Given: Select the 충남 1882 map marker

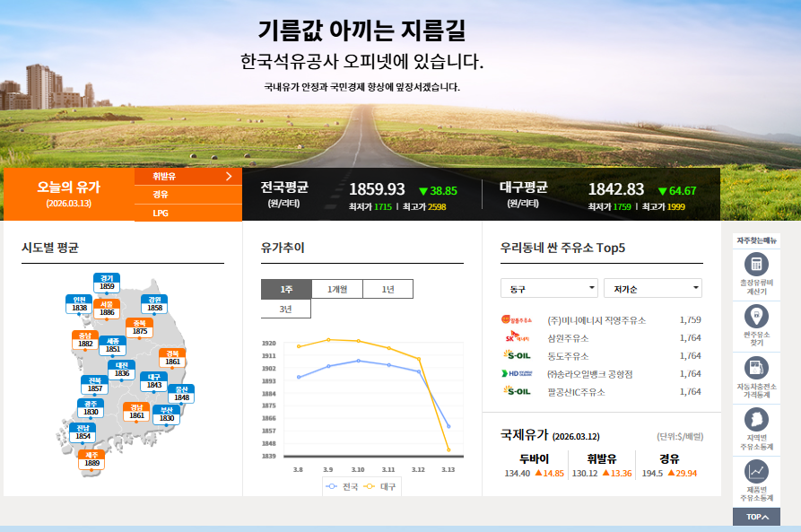Looking at the screenshot, I should click(x=85, y=340).
